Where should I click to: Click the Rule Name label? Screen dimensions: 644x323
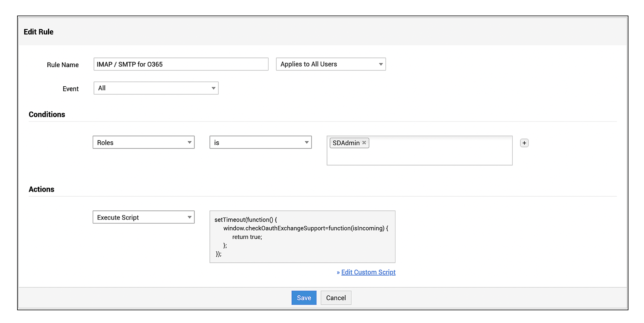(63, 65)
